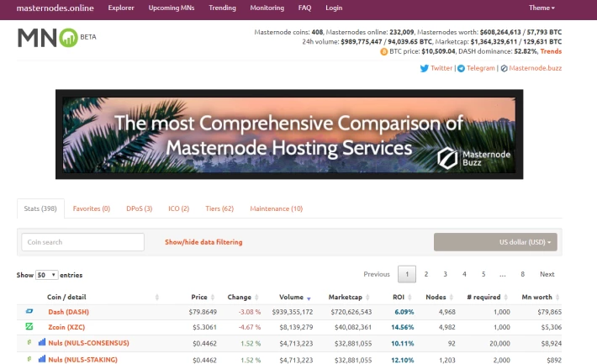The height and width of the screenshot is (364, 597).
Task: Click the sort arrows beside Marketcap
Action: [x=367, y=298]
